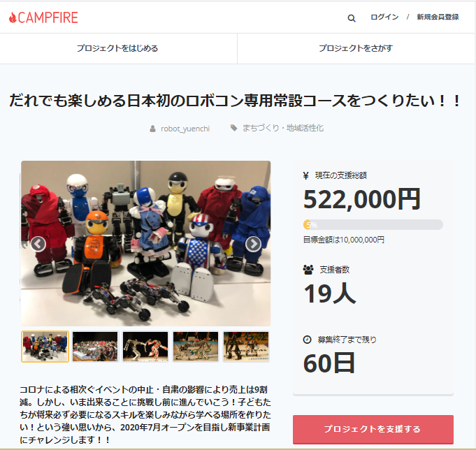
Task: Show next image with right arrow
Action: tap(253, 244)
